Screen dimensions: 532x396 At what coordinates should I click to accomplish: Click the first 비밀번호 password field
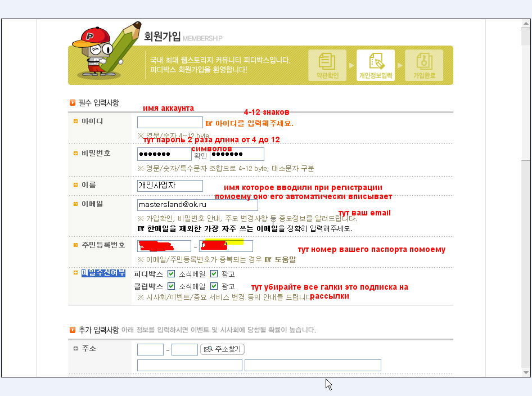(164, 154)
